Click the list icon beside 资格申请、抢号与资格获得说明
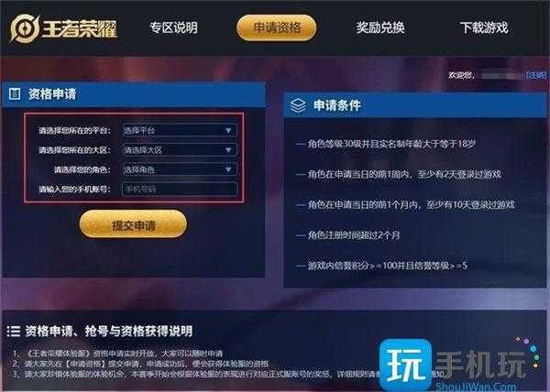Screen dimensions: 550x392 click(x=14, y=331)
